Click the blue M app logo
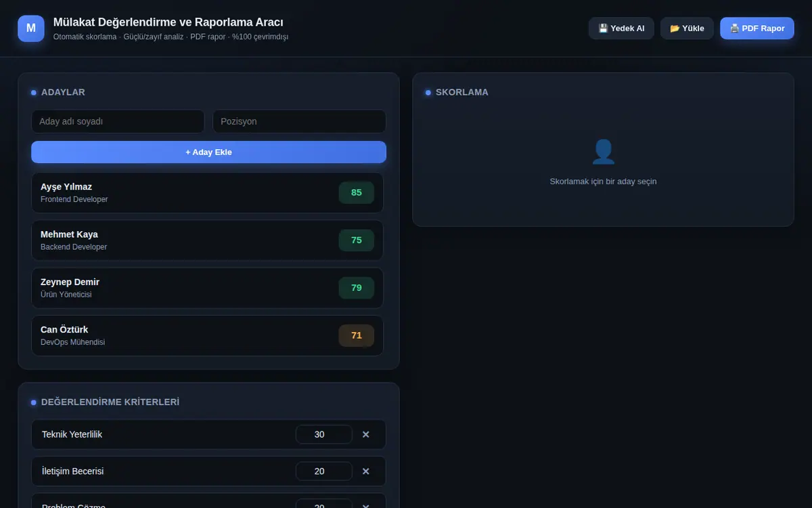 point(31,28)
